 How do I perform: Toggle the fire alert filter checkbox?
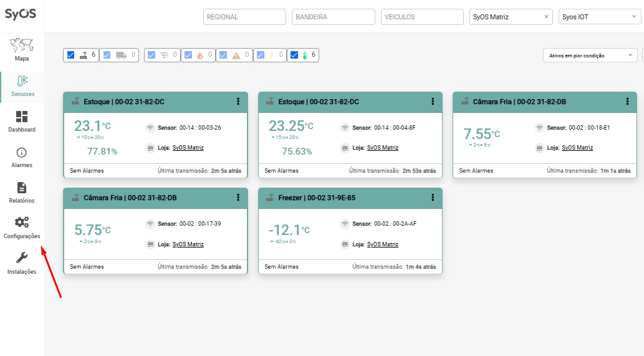[188, 55]
